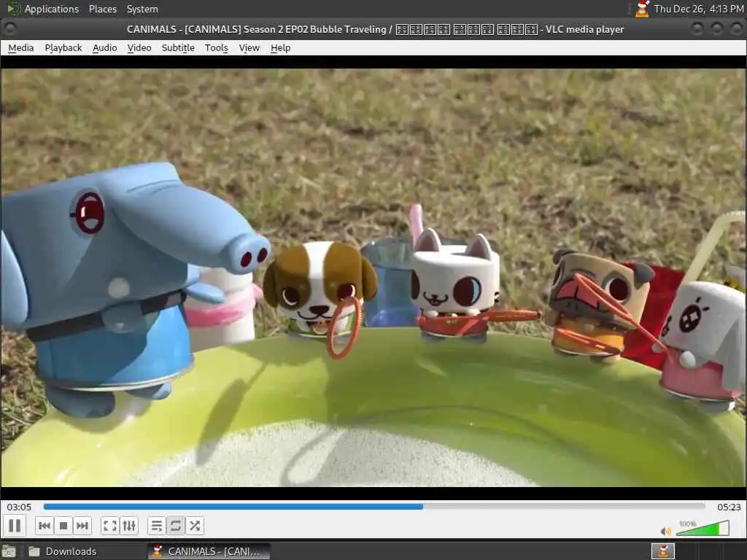Mute audio via the speaker icon
Screen dimensions: 747x560
665,531
